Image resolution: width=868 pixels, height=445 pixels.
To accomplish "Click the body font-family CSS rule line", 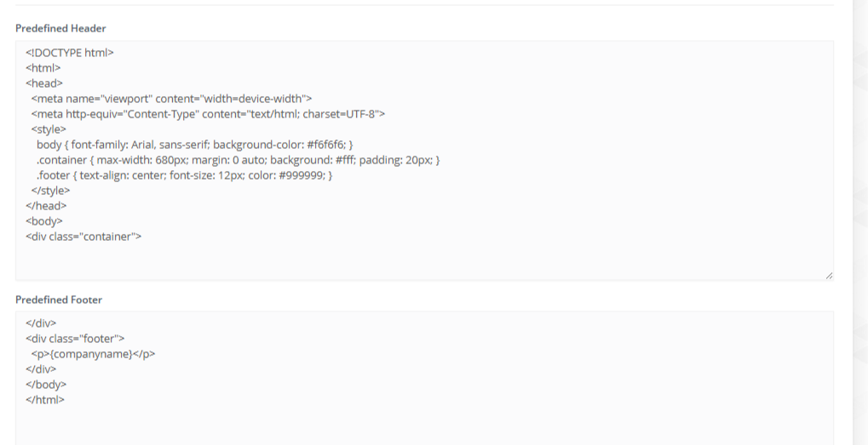I will click(195, 145).
